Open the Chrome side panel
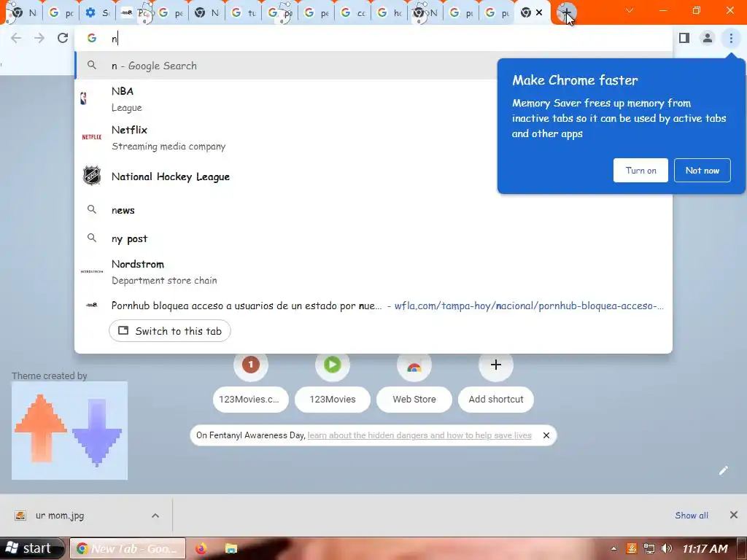Screen dimensions: 747x560 tap(684, 38)
